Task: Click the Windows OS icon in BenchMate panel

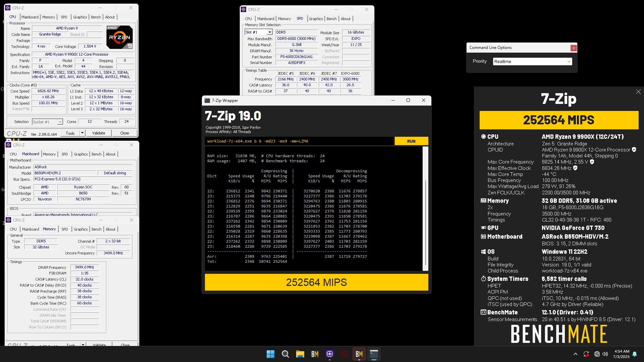Action: (x=483, y=252)
